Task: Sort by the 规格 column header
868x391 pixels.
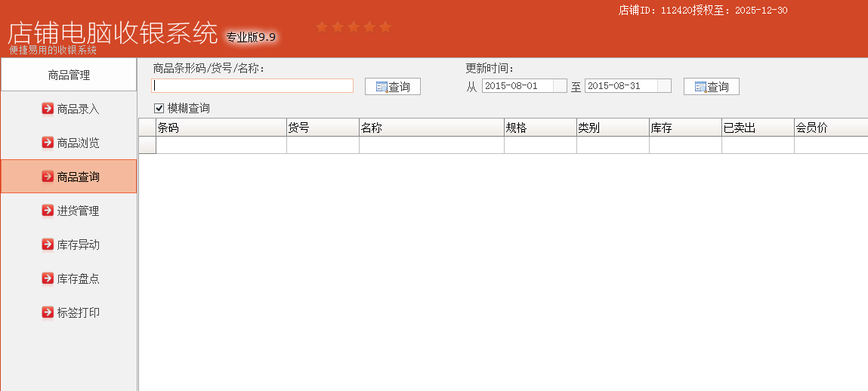Action: (x=540, y=128)
